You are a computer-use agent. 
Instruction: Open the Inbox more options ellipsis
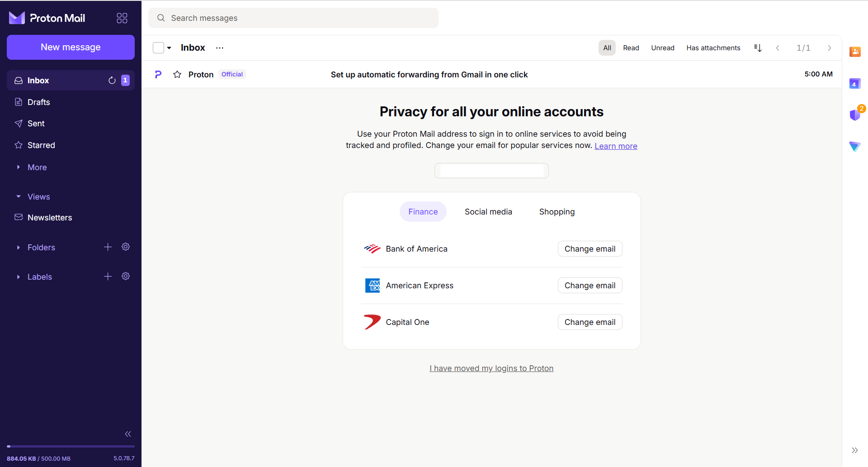click(x=220, y=48)
